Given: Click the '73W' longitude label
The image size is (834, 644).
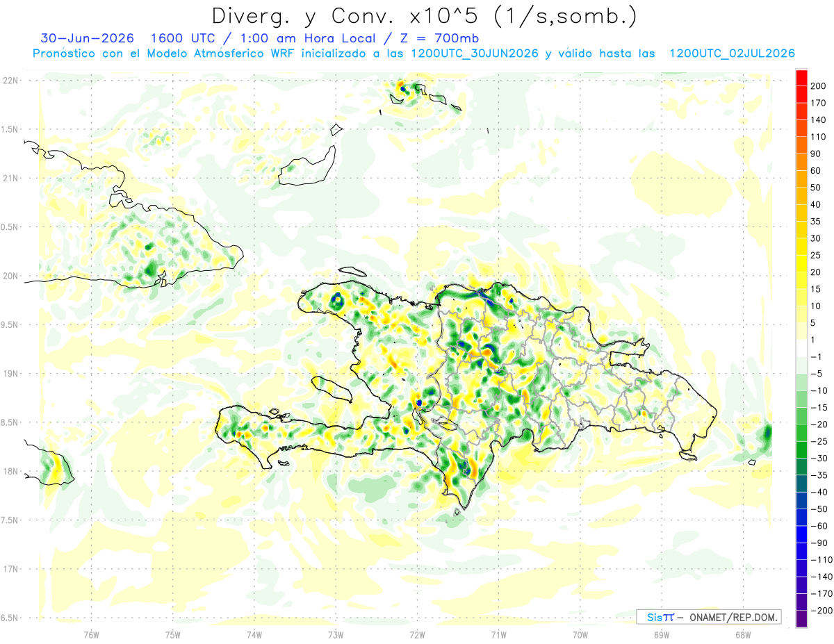Looking at the screenshot, I should tap(335, 634).
